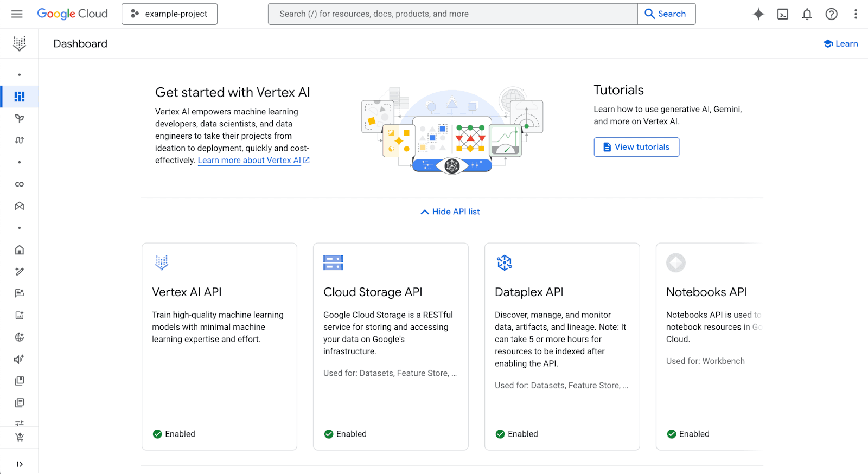Click the Search button in the top bar
The image size is (868, 474).
coord(666,14)
